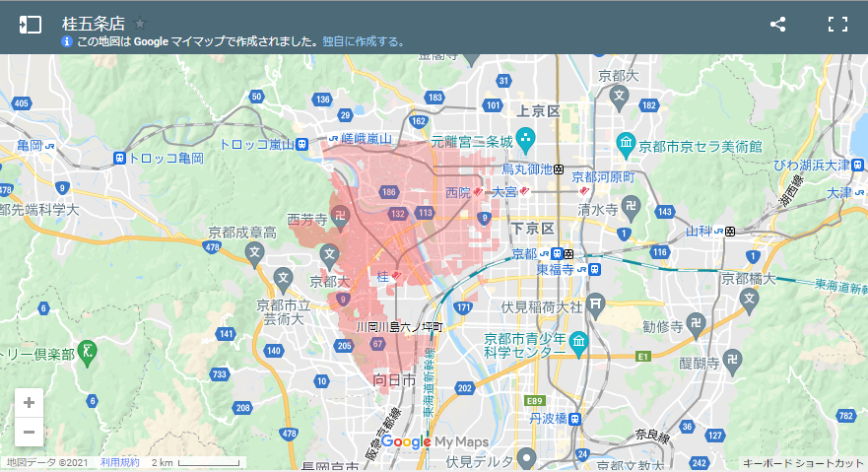Open the 独自に作成する link

364,41
